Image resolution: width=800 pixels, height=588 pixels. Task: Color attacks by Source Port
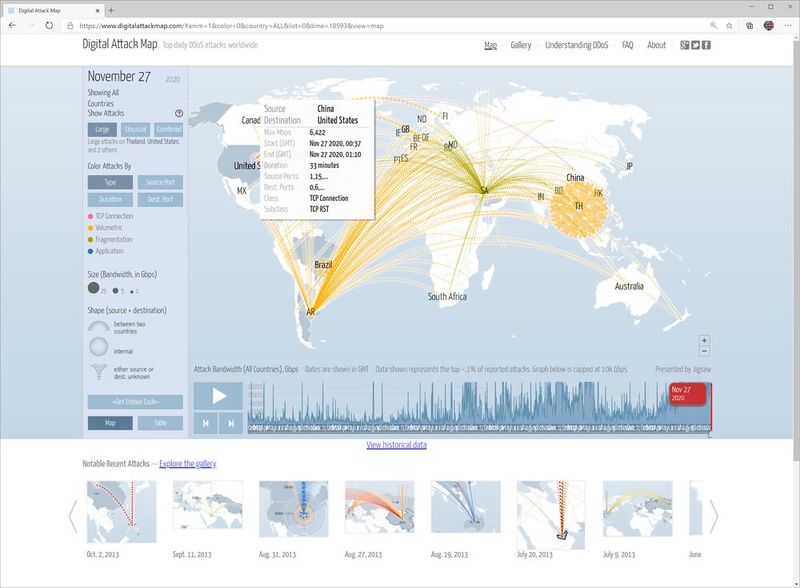pos(160,182)
